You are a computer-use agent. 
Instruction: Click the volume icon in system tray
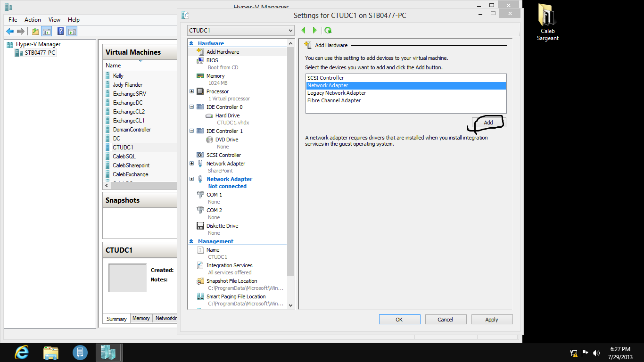(x=596, y=353)
